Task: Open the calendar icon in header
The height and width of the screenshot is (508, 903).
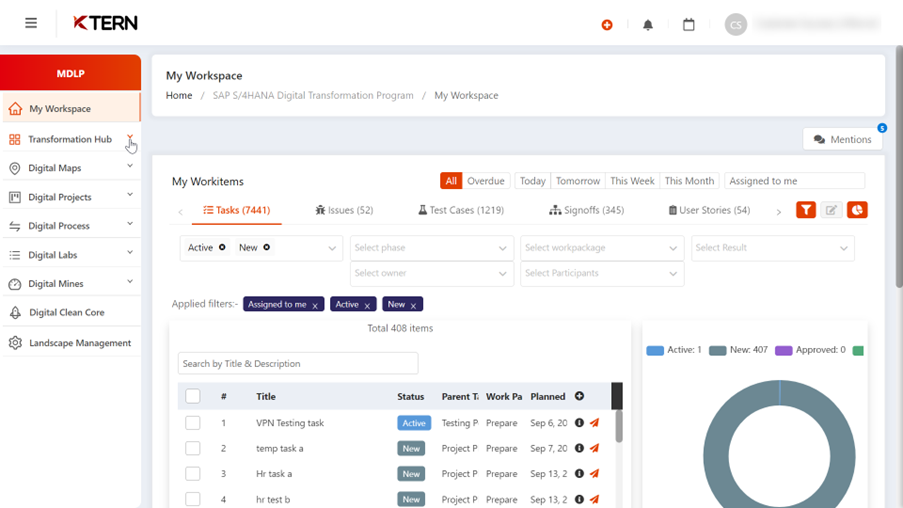Action: pos(689,25)
